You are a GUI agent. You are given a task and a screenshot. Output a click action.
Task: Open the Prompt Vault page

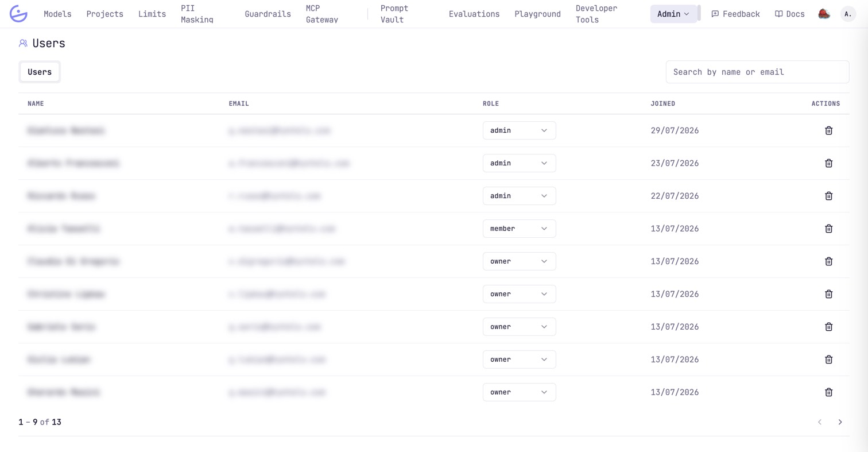click(394, 14)
